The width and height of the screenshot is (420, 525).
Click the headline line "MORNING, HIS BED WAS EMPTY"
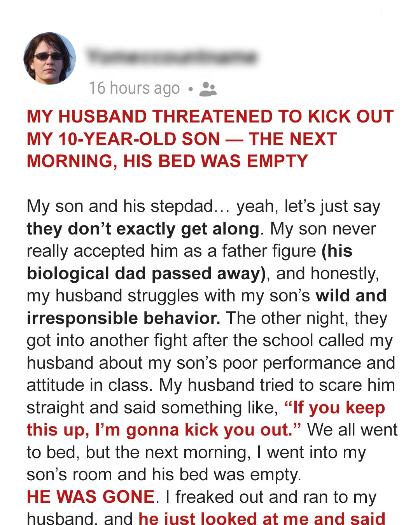(167, 161)
